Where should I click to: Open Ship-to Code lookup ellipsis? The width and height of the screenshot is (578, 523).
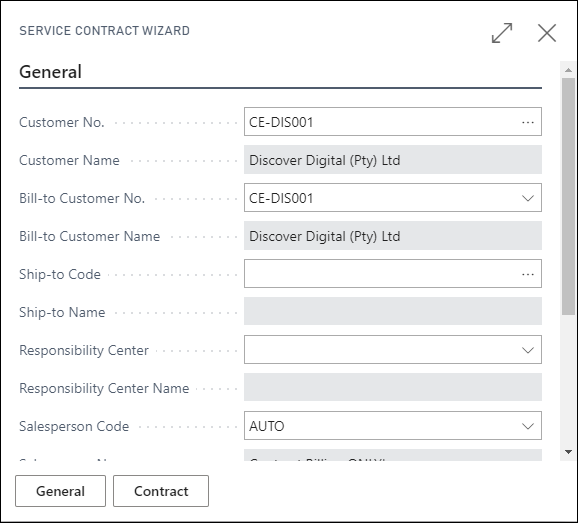click(528, 274)
